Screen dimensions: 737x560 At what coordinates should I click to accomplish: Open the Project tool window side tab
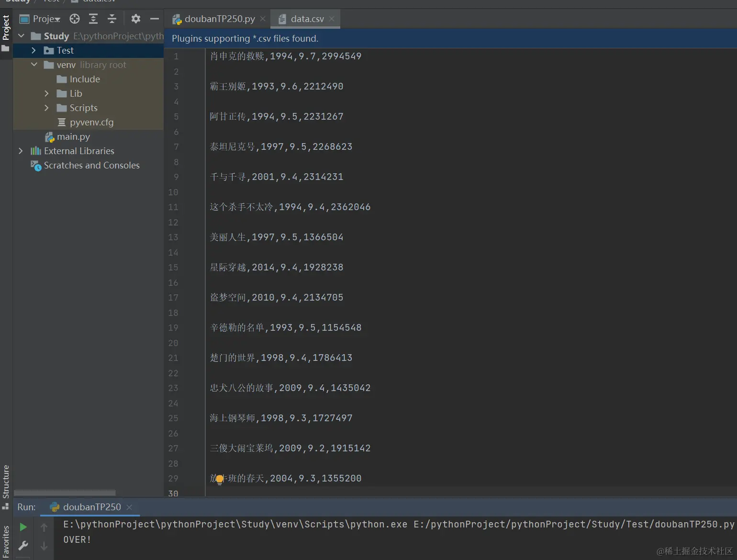point(6,33)
